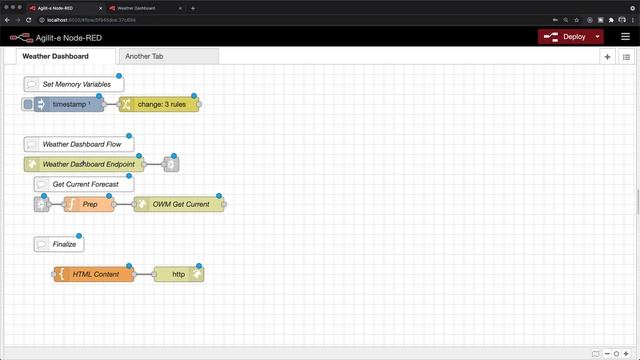Select the Weather Dashboard Endpoint node

(x=84, y=164)
